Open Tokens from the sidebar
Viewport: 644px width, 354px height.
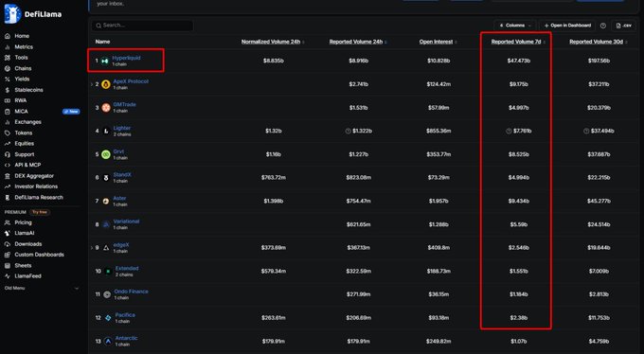(x=24, y=133)
